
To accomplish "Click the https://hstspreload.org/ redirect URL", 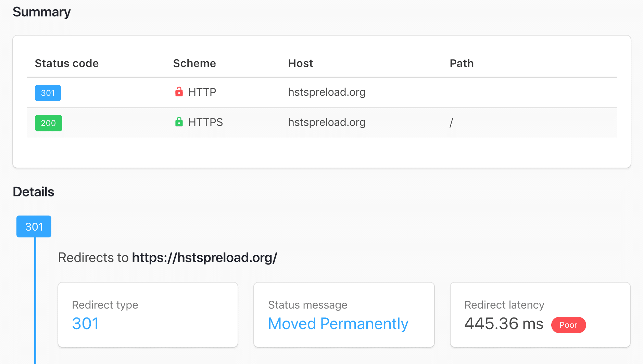I will pyautogui.click(x=204, y=258).
